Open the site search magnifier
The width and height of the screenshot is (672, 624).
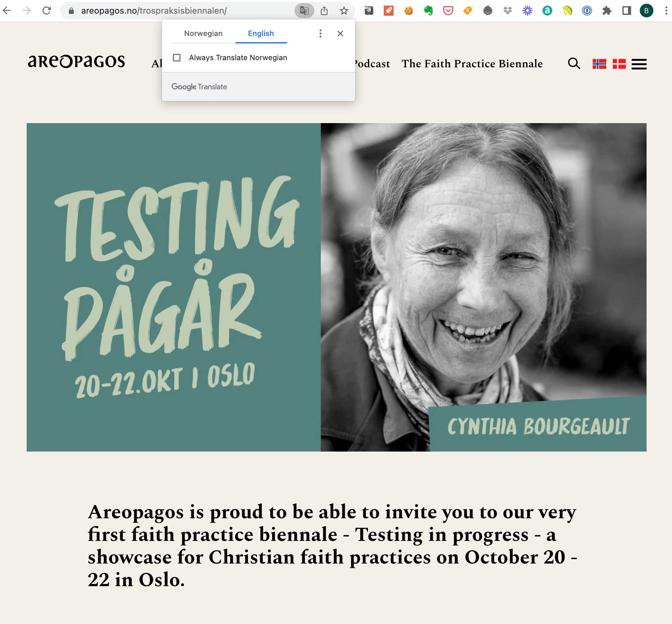tap(574, 64)
